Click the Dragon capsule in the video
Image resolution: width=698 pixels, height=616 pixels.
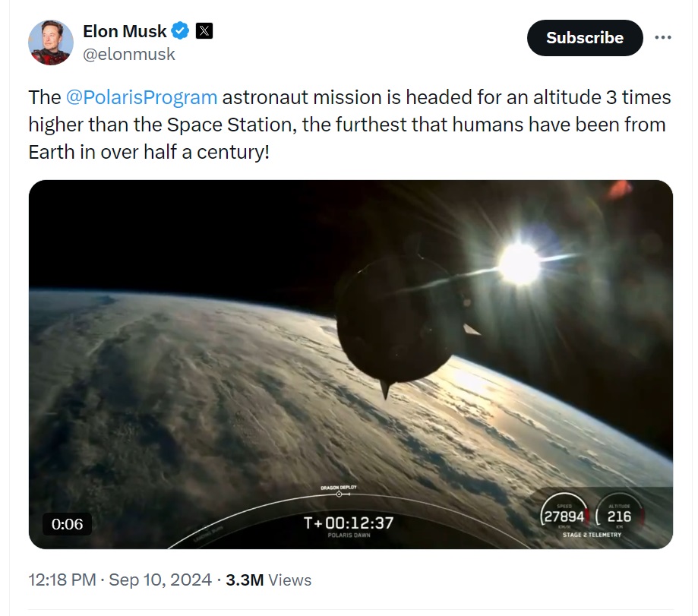[400, 321]
